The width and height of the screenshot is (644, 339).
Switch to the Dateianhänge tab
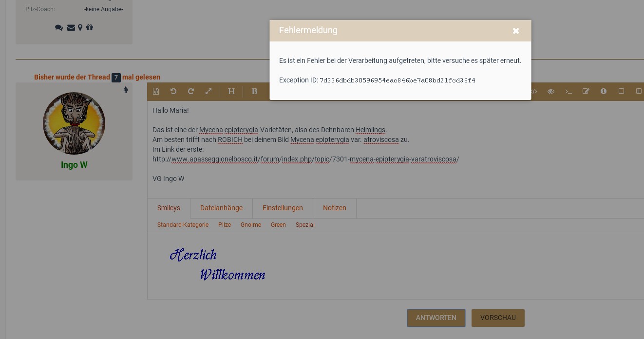pos(221,208)
